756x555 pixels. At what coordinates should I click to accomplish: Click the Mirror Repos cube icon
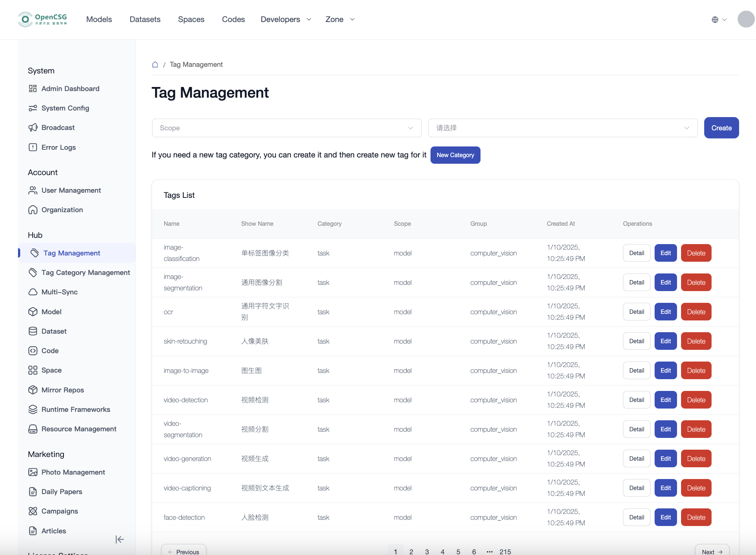33,390
